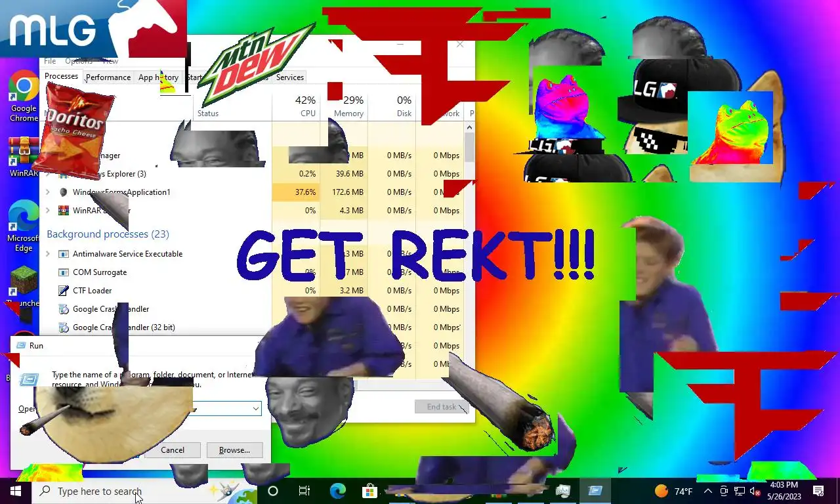The width and height of the screenshot is (840, 504).
Task: Click the "4.3 MB" memory cell
Action: coord(344,211)
